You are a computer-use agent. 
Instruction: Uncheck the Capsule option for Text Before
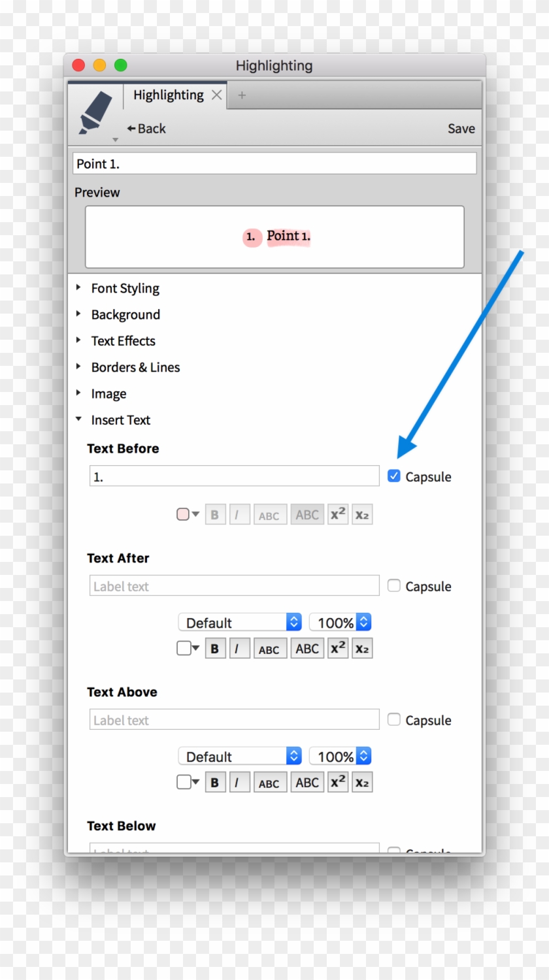394,476
